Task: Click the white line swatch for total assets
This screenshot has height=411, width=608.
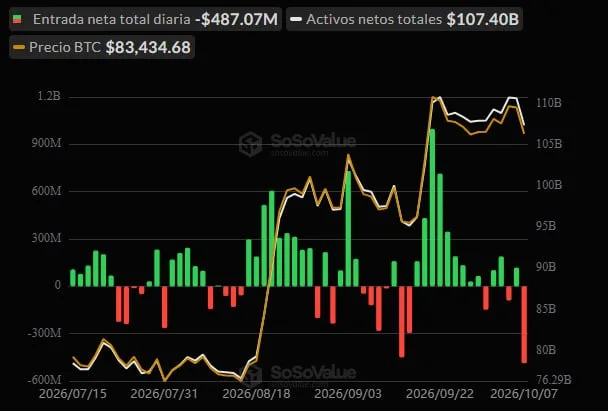Action: click(x=296, y=19)
